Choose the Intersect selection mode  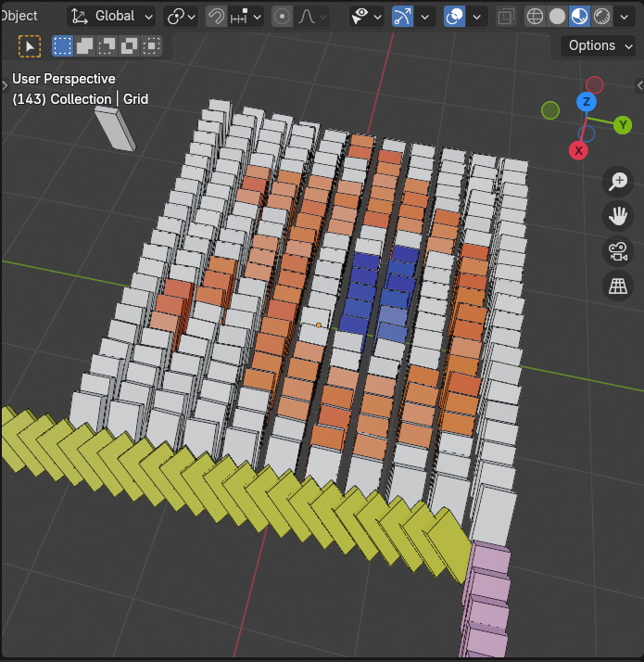151,46
